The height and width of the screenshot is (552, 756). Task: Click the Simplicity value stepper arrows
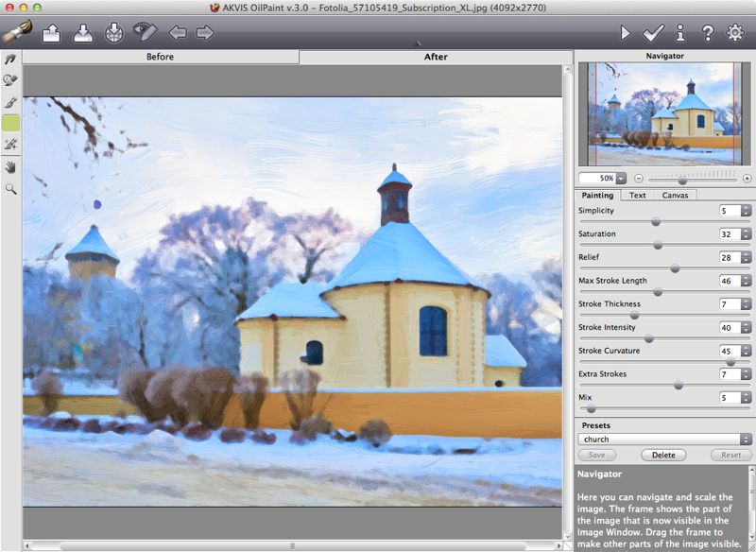point(746,211)
